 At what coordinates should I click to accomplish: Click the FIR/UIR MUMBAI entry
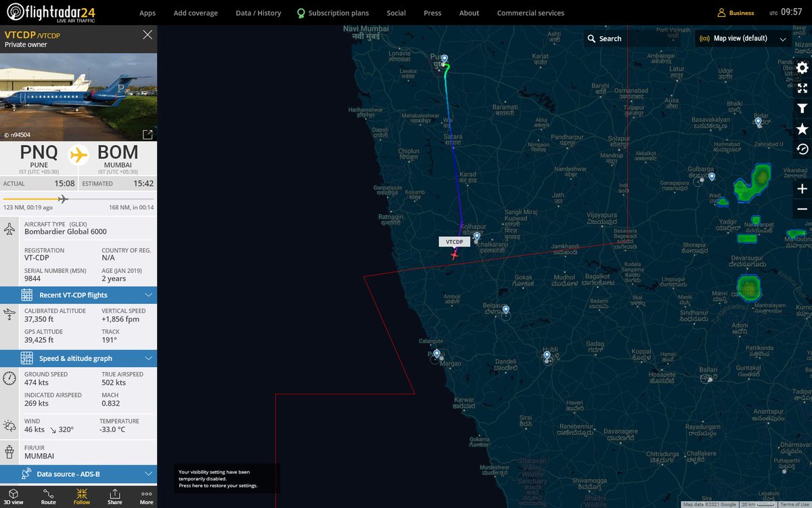tap(39, 456)
